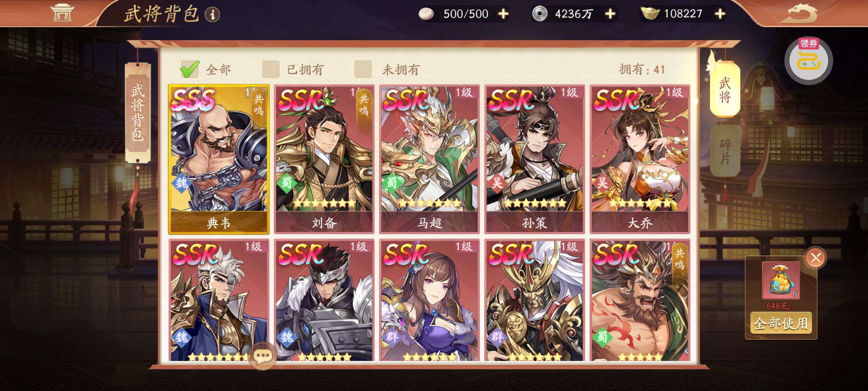Add more stamina with the 500/500 plus
The height and width of the screenshot is (391, 868).
pos(503,14)
